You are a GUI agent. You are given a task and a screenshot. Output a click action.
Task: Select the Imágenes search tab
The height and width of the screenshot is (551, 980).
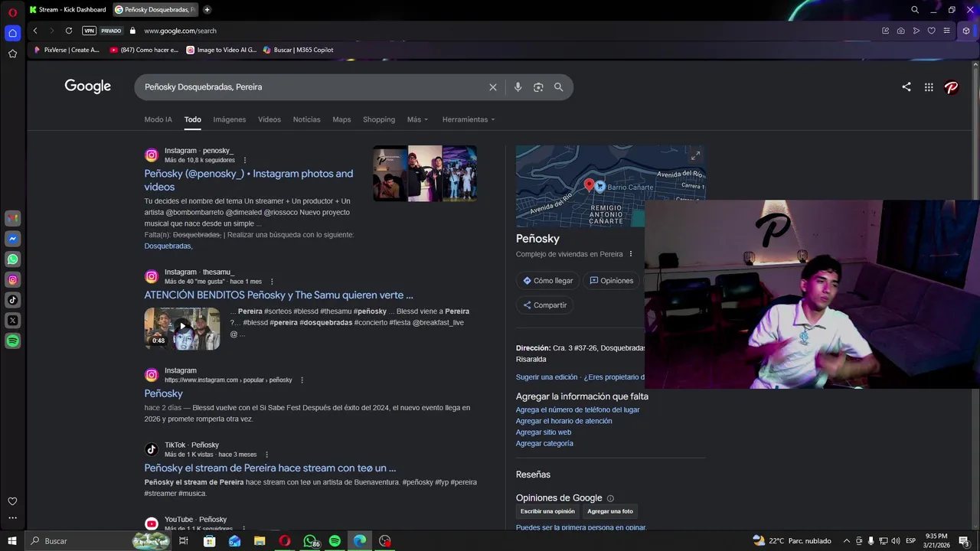230,119
